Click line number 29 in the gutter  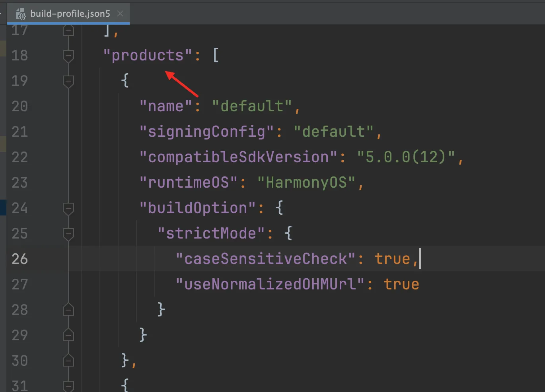19,335
